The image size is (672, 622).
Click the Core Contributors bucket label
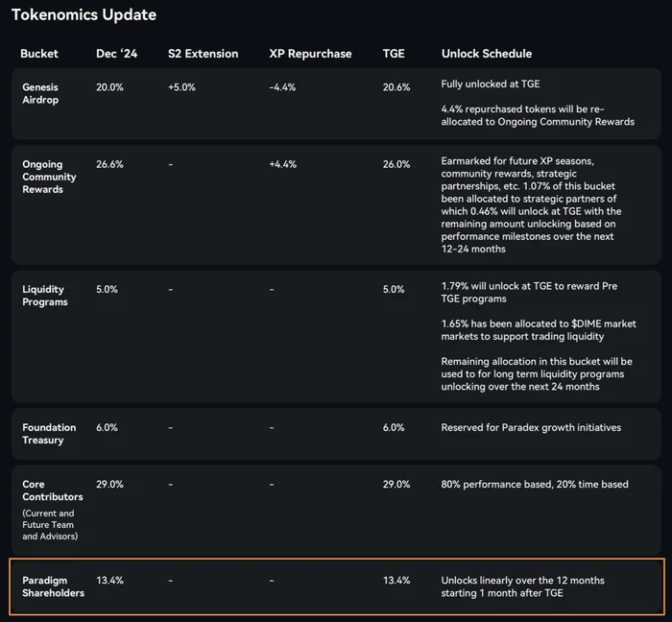point(53,490)
